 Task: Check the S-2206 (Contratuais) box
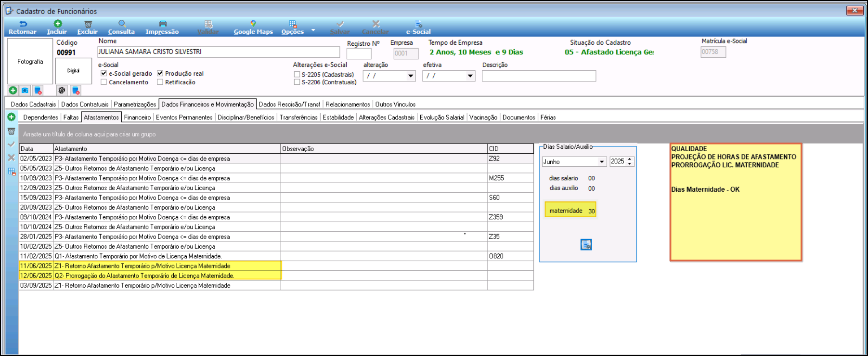(297, 82)
